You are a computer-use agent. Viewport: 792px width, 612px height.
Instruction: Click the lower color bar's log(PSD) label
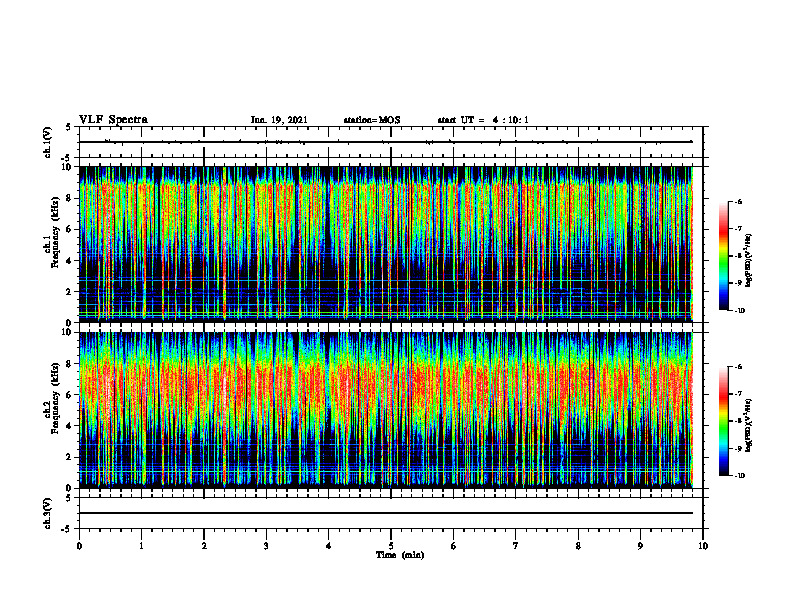749,425
